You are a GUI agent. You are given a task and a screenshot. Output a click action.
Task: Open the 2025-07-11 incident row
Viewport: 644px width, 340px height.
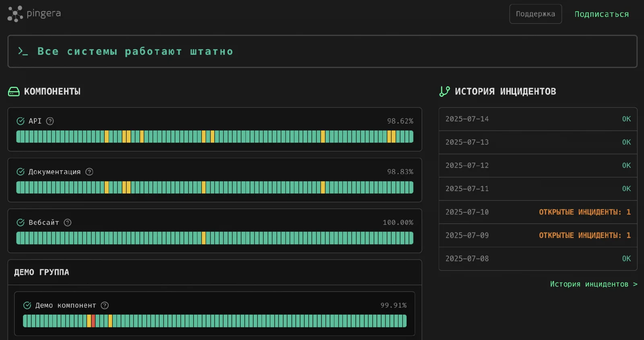point(538,189)
